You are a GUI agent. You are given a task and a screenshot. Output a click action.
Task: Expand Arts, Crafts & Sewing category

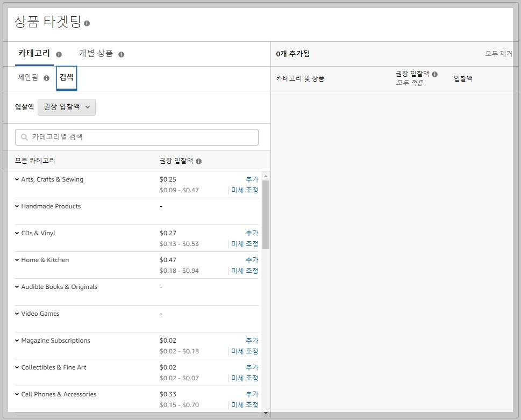(x=17, y=179)
